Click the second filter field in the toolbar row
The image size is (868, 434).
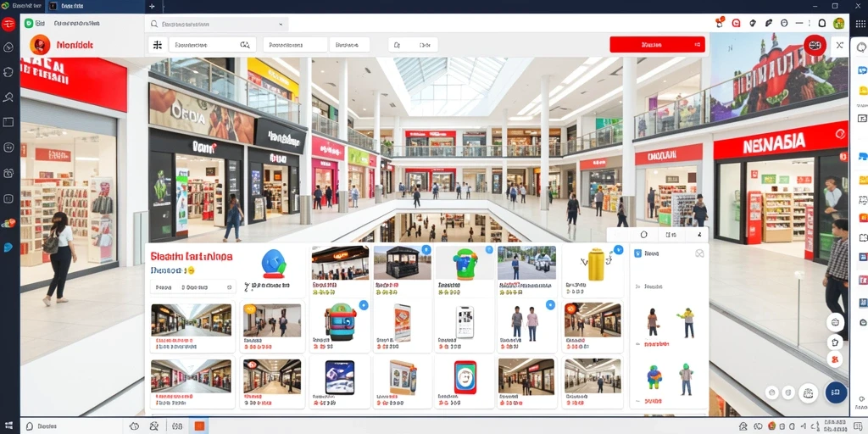pos(294,45)
